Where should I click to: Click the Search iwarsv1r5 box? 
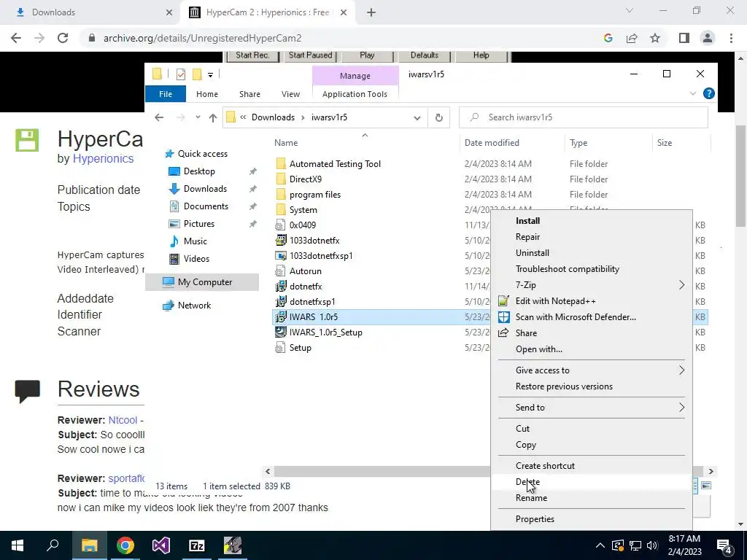click(x=583, y=117)
